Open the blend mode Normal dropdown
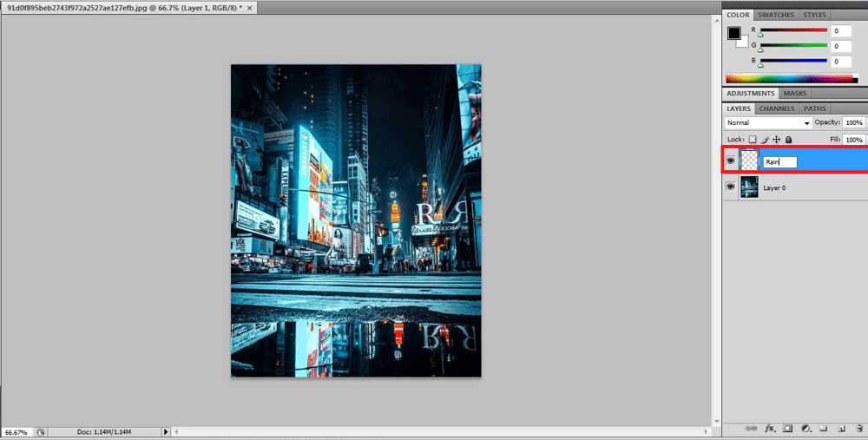The width and height of the screenshot is (868, 440). click(768, 123)
